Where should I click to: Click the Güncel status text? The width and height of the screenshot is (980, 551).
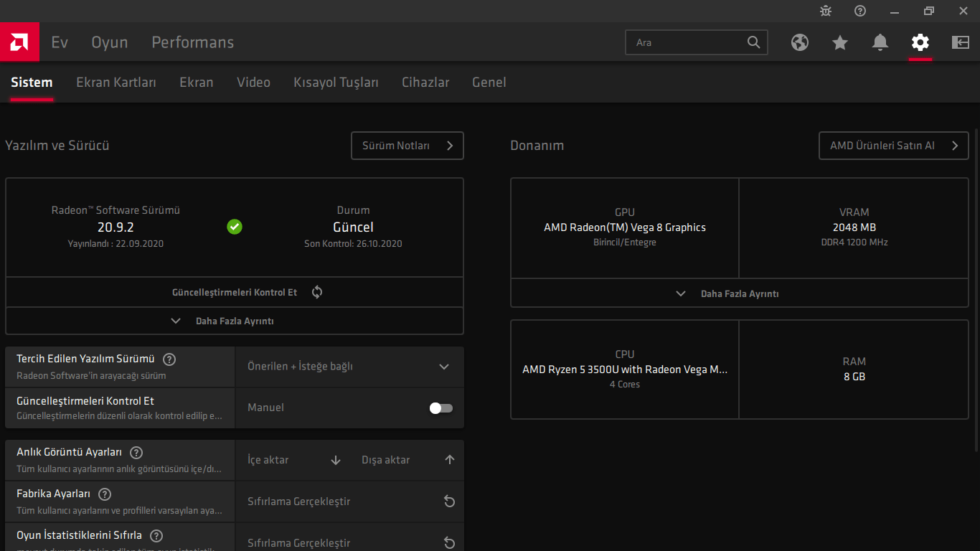(x=353, y=227)
